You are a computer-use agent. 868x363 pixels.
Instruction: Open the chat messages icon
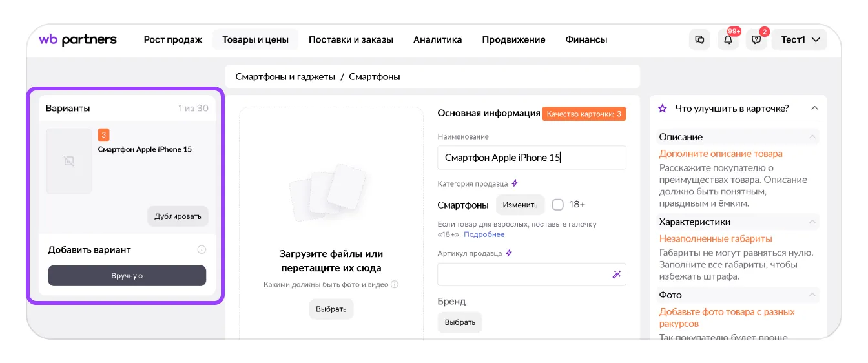point(699,40)
